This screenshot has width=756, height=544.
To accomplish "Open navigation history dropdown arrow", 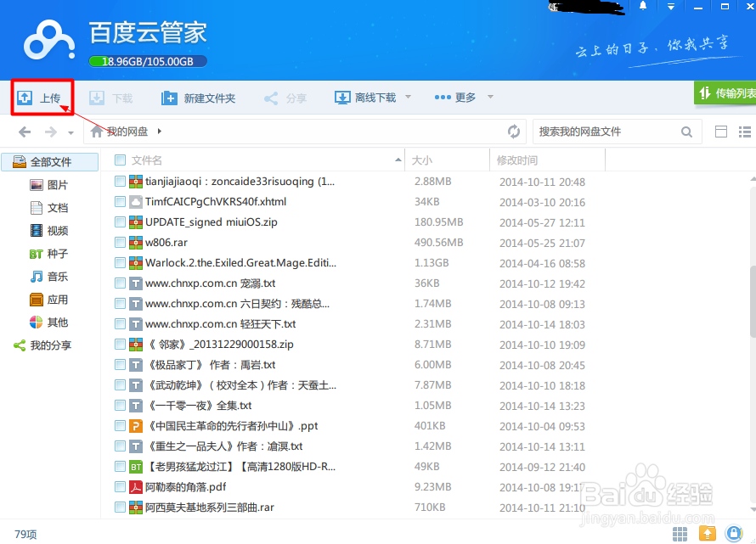I will tap(71, 132).
